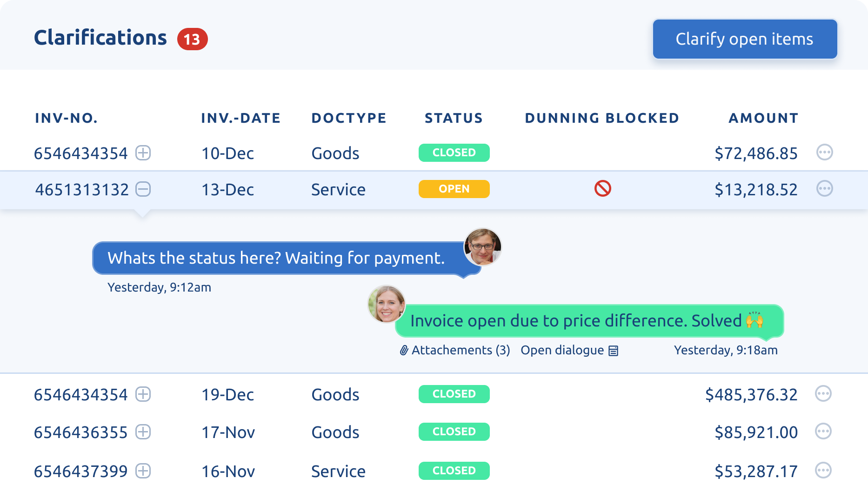
Task: Click the CLOSED badge on the 10-Dec invoice
Action: coord(454,153)
